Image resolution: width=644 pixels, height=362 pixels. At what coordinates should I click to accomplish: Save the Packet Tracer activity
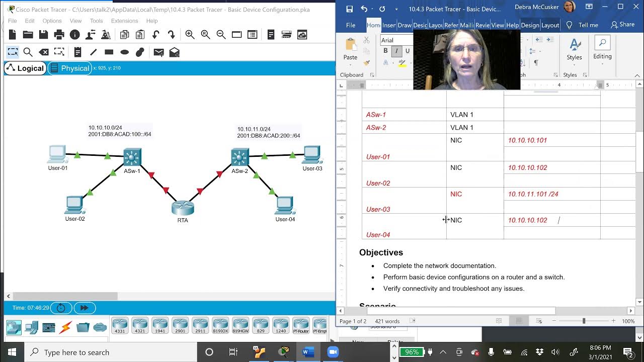point(43,35)
